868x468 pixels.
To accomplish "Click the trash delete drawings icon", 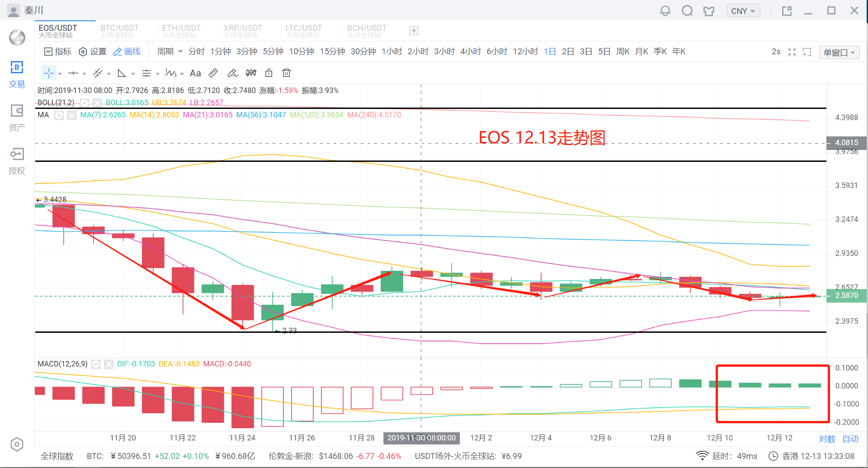I will (286, 73).
